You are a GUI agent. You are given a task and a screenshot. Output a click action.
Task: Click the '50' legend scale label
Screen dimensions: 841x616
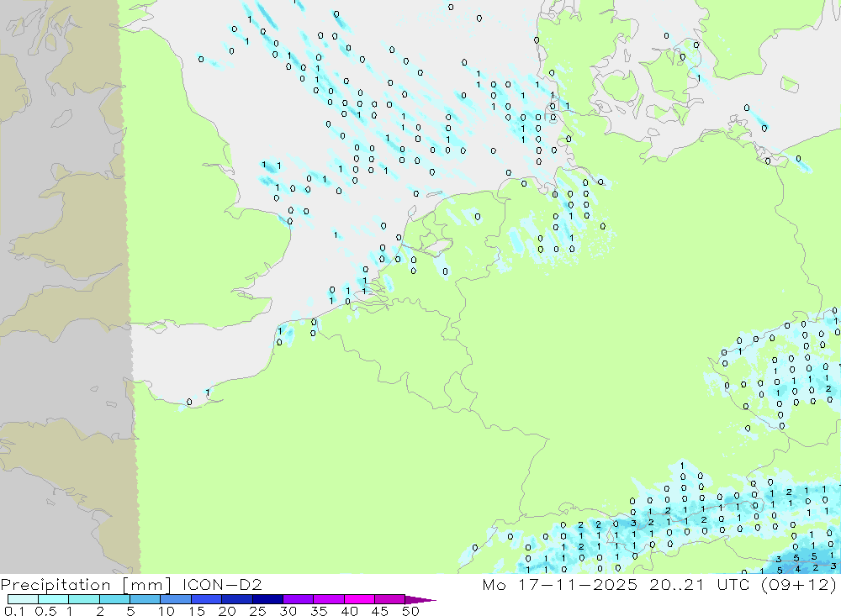coord(410,611)
